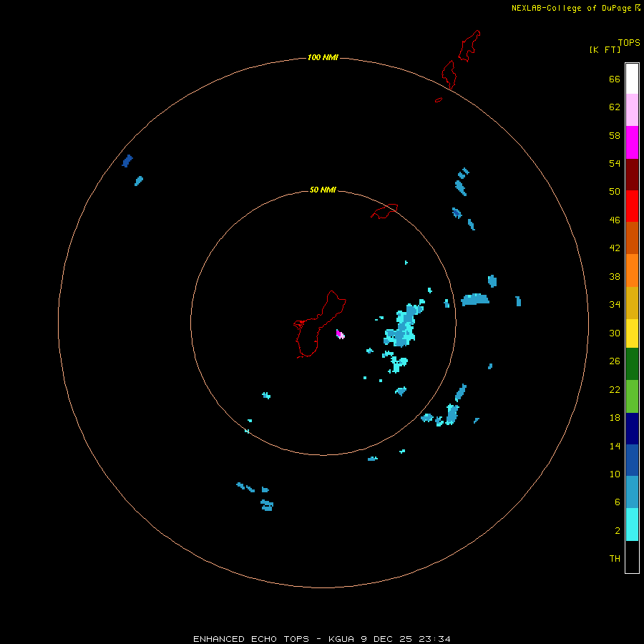Click the island outline on the 50 NMI ring
644x644 pixels.
click(x=384, y=211)
